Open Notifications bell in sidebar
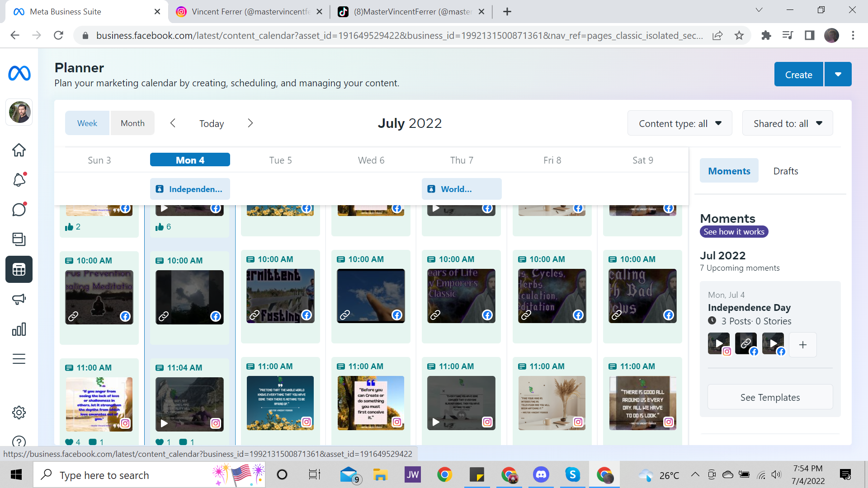The width and height of the screenshot is (868, 488). click(19, 180)
